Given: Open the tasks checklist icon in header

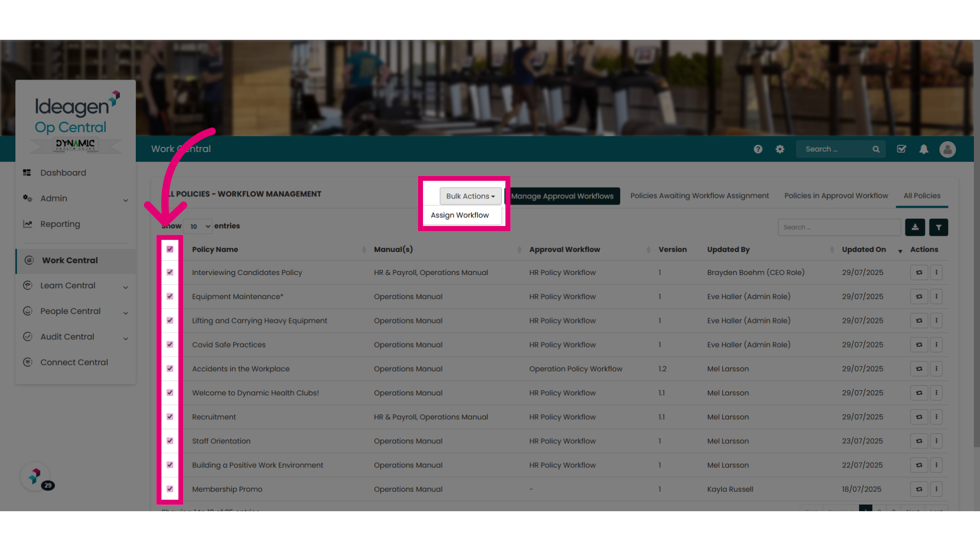Looking at the screenshot, I should coord(901,149).
